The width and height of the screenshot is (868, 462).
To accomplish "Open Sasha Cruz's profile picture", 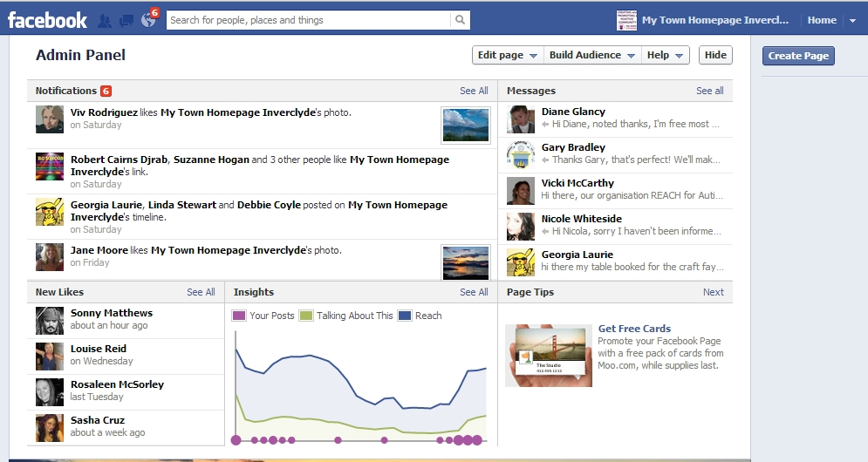I will tap(50, 428).
